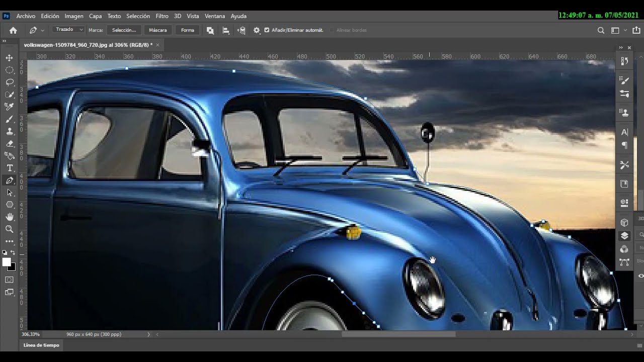
Task: Select the Quick Selection tool
Action: tap(10, 95)
